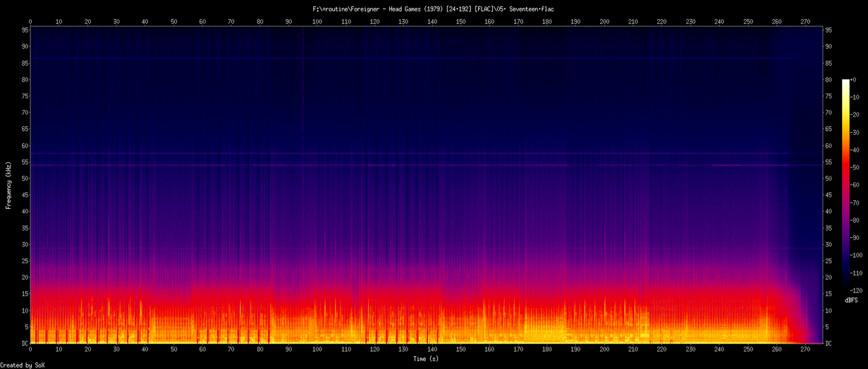The height and width of the screenshot is (369, 868).
Task: Click '25' on the right frequency axis
Action: coord(829,261)
